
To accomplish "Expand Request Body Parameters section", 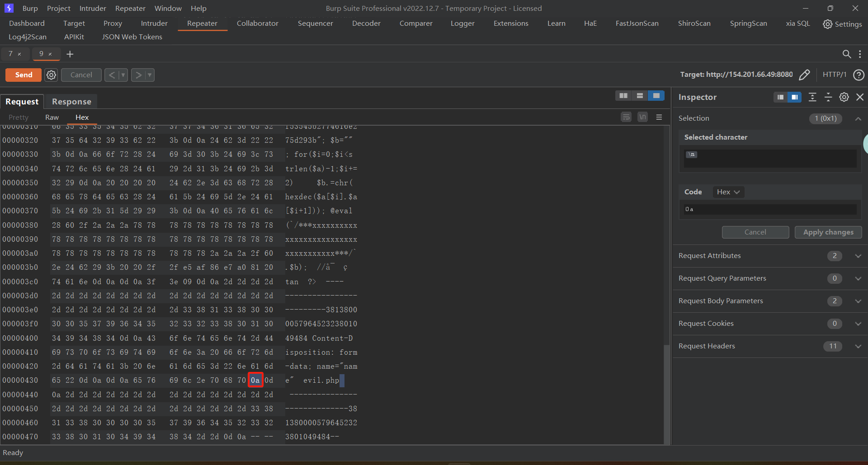I will 858,301.
